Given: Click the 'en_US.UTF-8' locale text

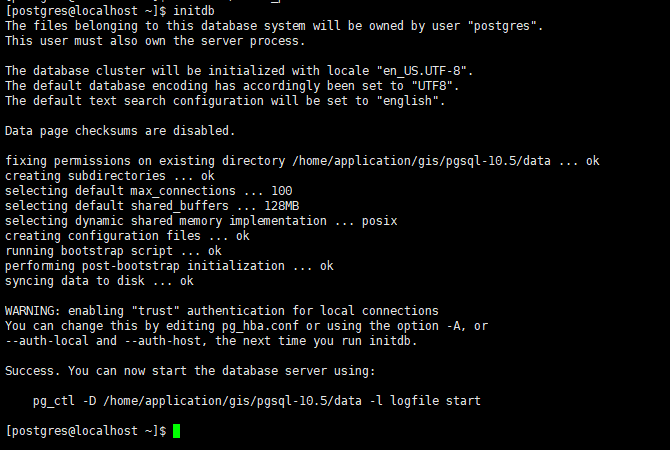Looking at the screenshot, I should point(428,71).
